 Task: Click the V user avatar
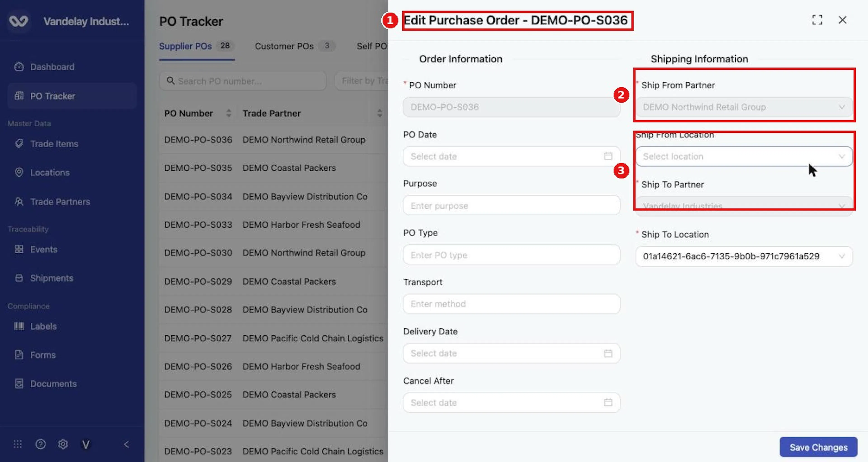tap(86, 444)
